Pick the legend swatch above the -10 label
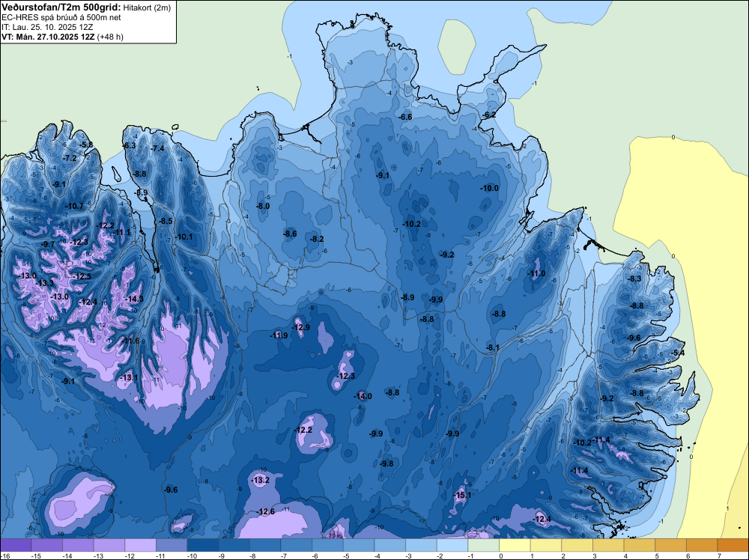 click(x=202, y=545)
